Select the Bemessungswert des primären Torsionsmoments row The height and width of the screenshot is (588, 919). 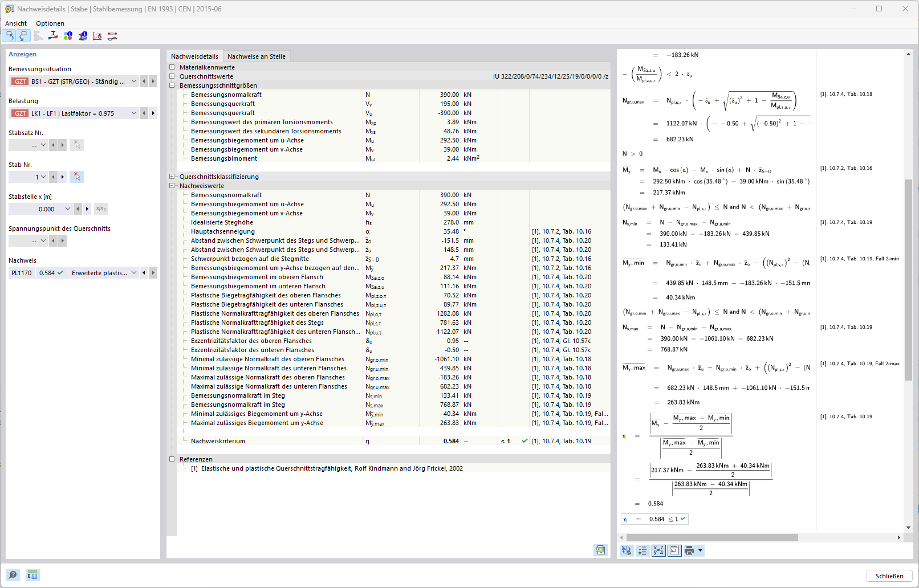click(x=393, y=122)
